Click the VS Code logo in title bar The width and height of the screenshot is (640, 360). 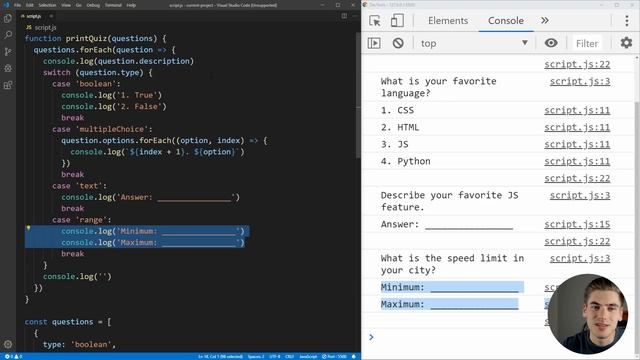click(x=6, y=5)
